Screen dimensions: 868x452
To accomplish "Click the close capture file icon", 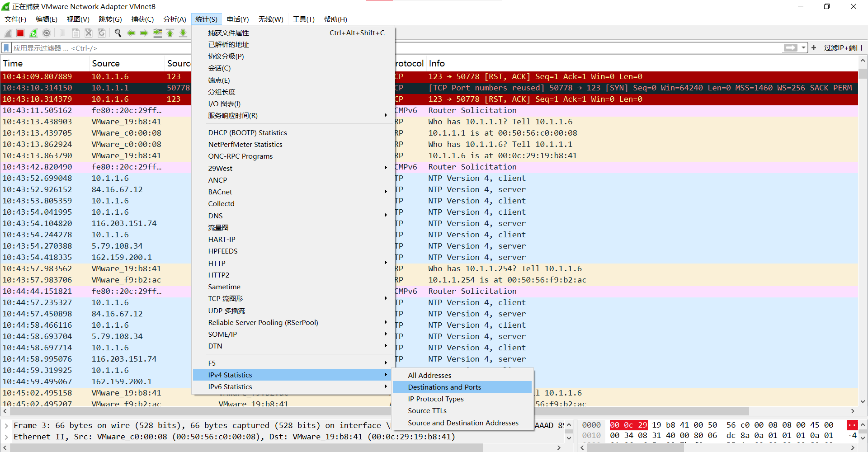I will click(89, 33).
